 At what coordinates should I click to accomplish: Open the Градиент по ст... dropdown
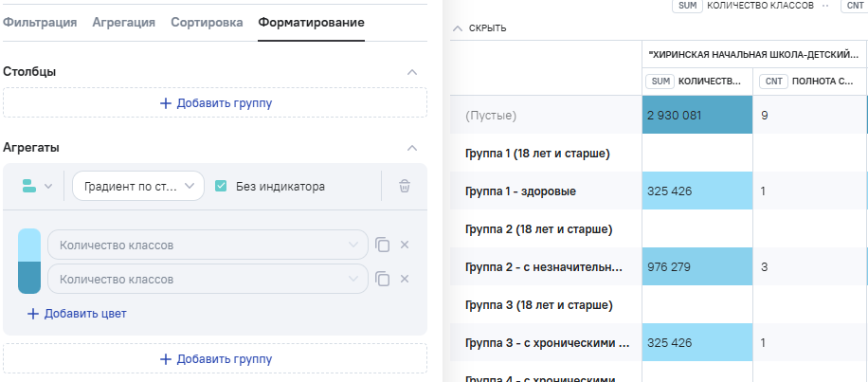click(x=138, y=187)
